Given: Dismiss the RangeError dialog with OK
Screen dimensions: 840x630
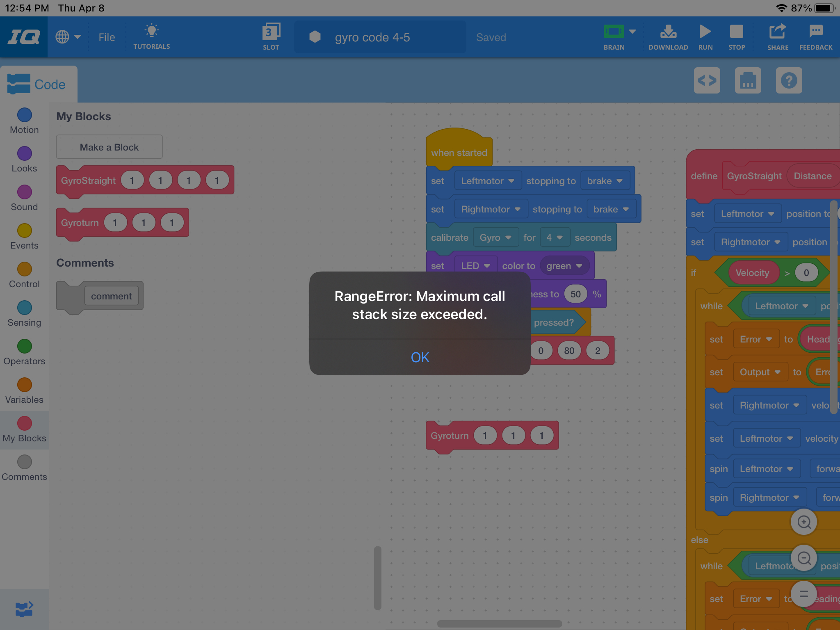Looking at the screenshot, I should click(420, 357).
